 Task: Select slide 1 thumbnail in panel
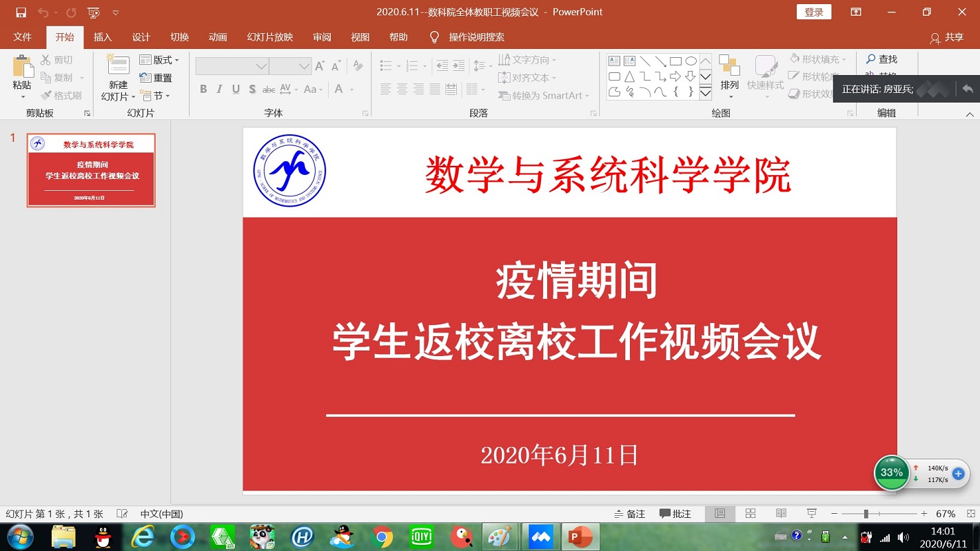tap(91, 170)
